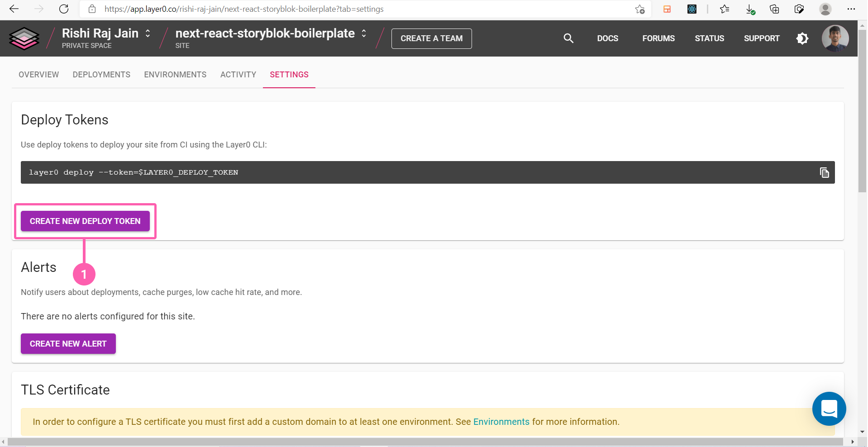
Task: Expand the Rishi Raj Jain space selector
Action: 148,33
